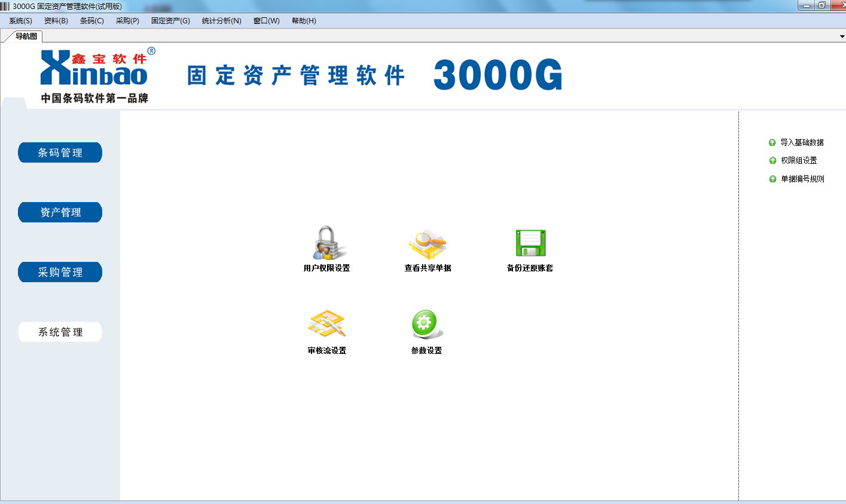This screenshot has width=846, height=504.
Task: Open the 窗口(W) menu
Action: 267,21
